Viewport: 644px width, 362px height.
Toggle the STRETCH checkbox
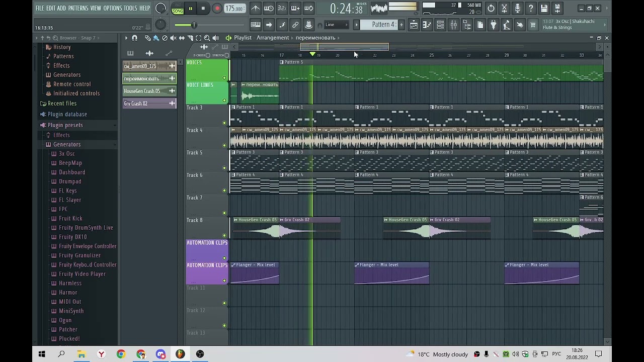(x=226, y=55)
